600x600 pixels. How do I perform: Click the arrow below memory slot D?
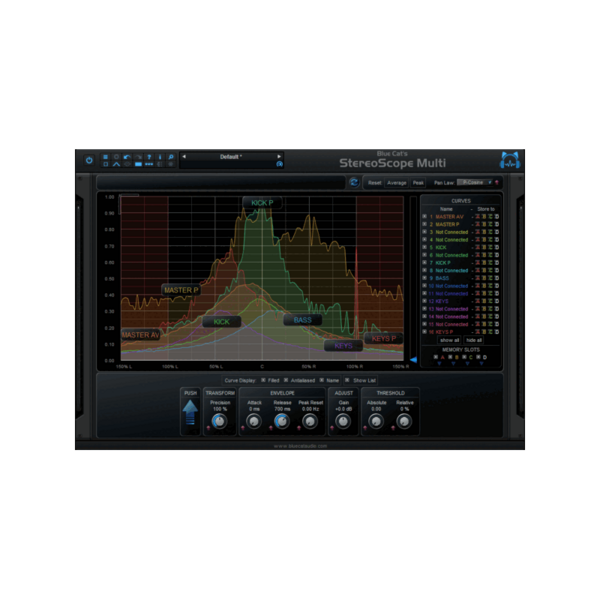coord(481,364)
